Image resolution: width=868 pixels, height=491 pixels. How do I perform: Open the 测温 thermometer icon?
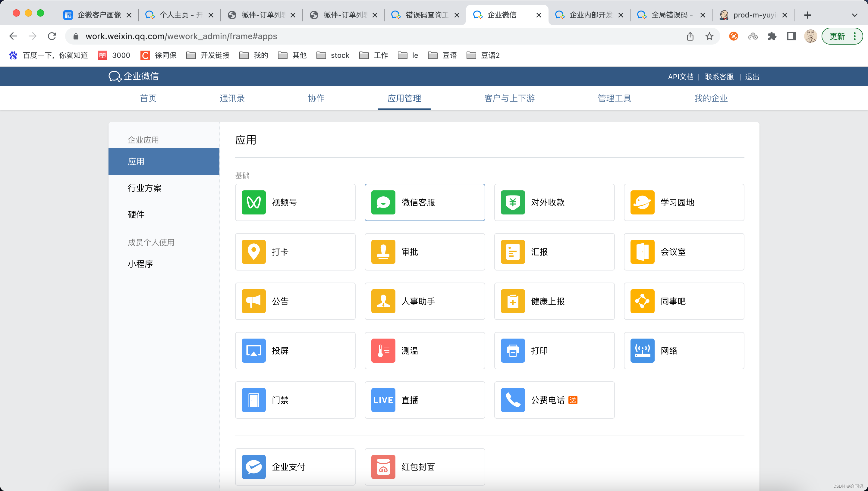click(x=383, y=350)
